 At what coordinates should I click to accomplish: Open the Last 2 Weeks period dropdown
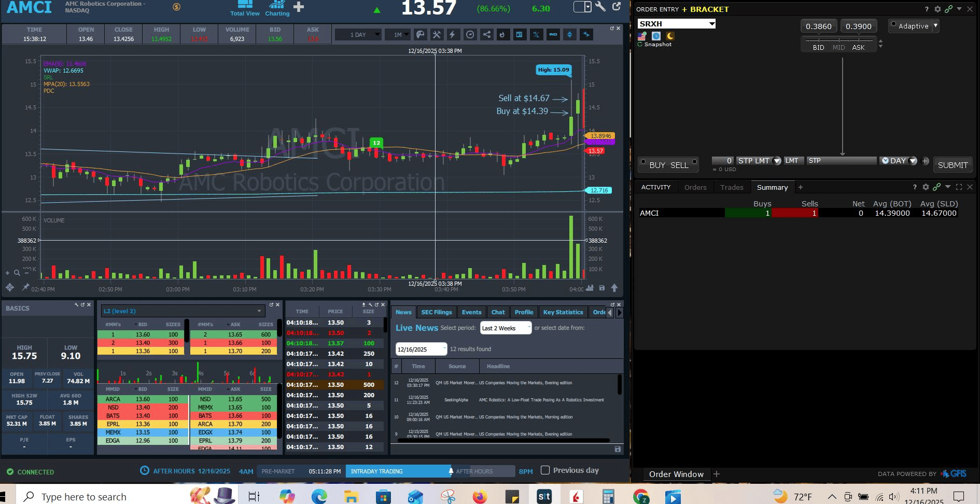[506, 328]
